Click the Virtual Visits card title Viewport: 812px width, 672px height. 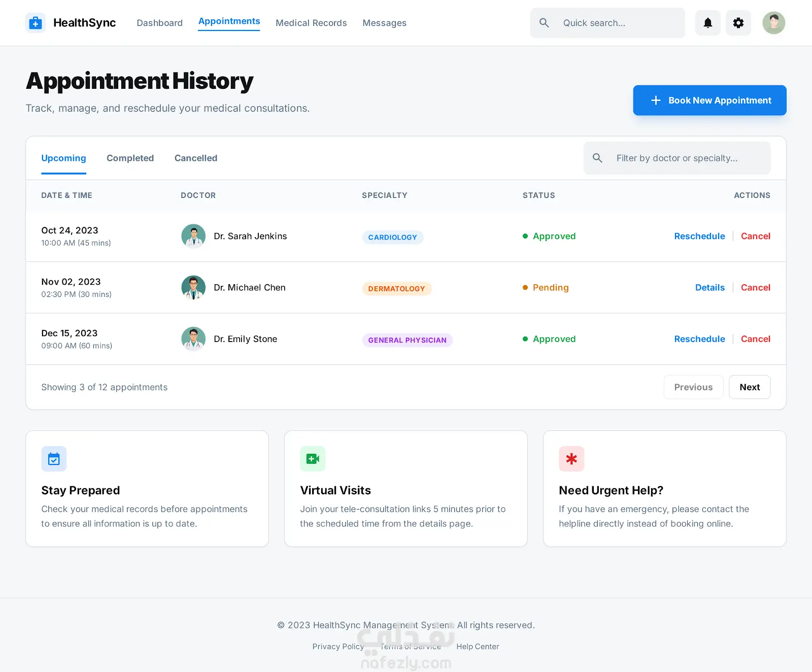tap(335, 490)
